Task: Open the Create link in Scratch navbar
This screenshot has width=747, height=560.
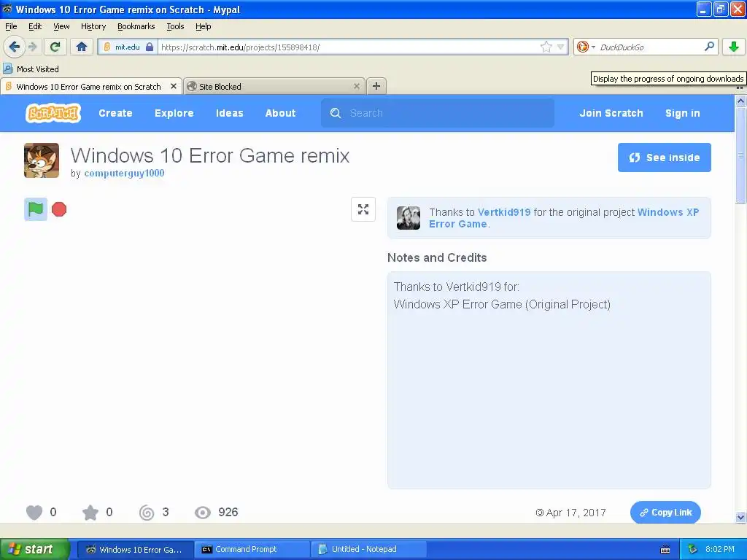Action: [115, 113]
